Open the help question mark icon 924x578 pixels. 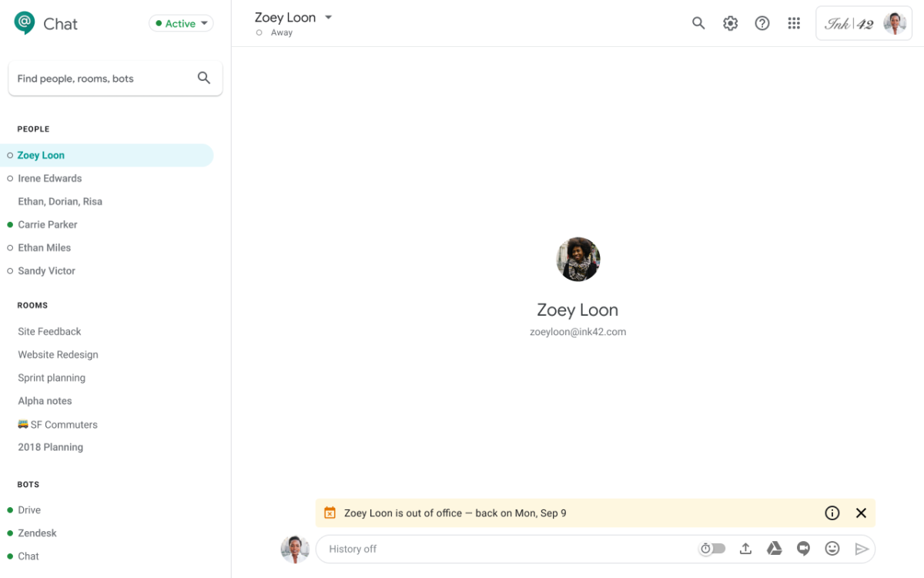pos(762,23)
